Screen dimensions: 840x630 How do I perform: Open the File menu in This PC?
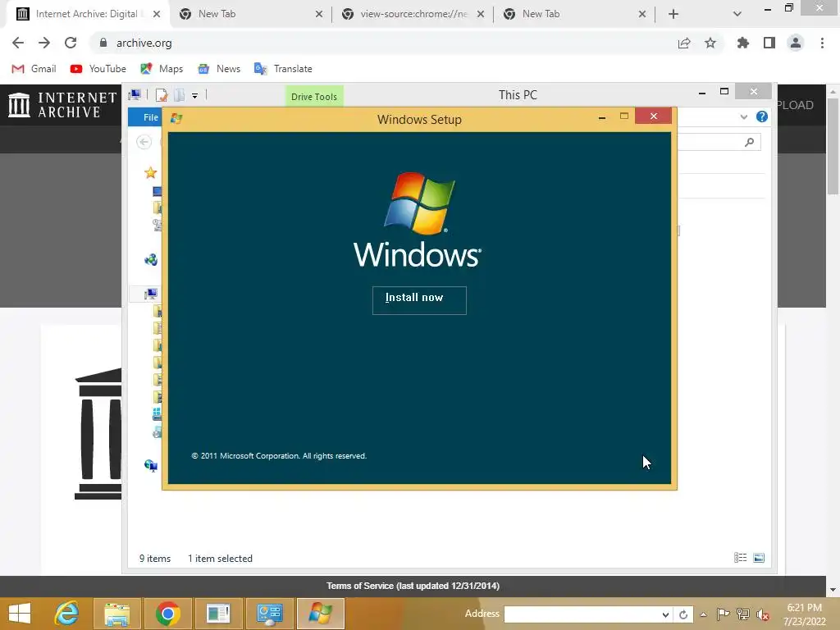146,117
